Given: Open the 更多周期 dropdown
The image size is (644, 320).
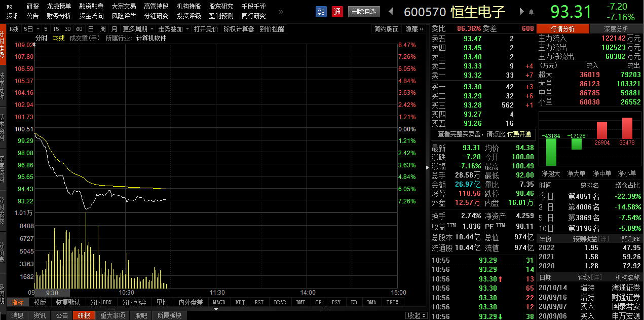Looking at the screenshot, I should (137, 29).
